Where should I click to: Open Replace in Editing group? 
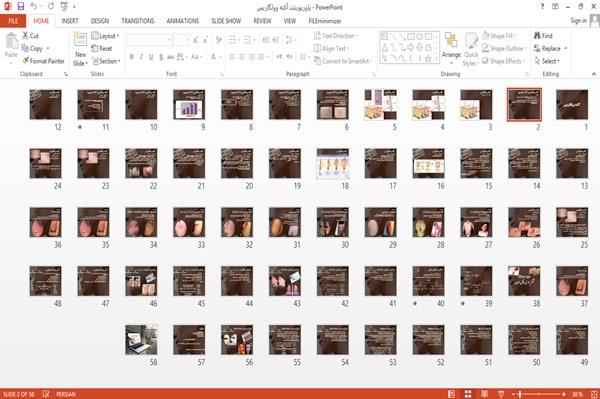(547, 49)
